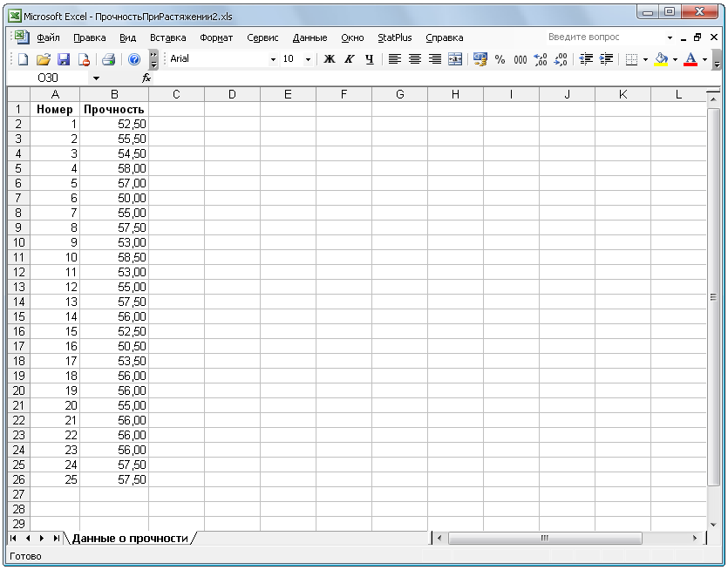Underline text with the Ч button
Image resolution: width=728 pixels, height=570 pixels.
pos(370,59)
